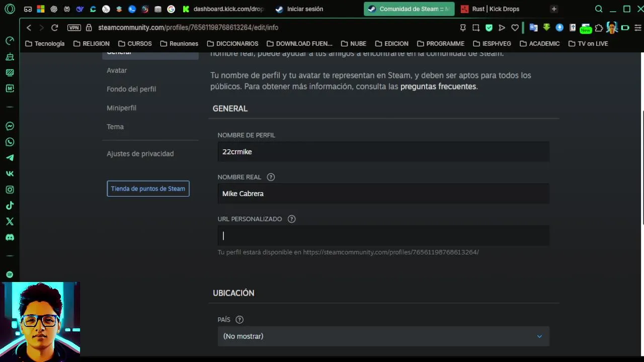Open the ACADEMIC bookmarks folder

point(539,44)
